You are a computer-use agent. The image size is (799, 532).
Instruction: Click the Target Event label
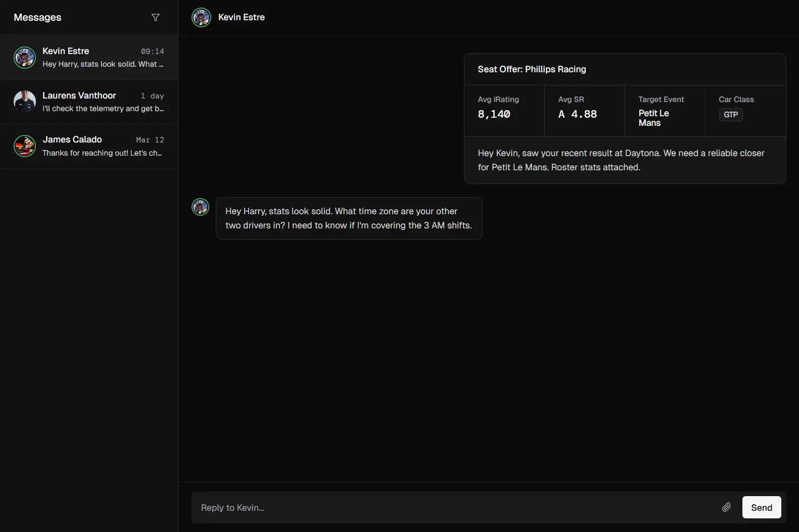tap(661, 100)
